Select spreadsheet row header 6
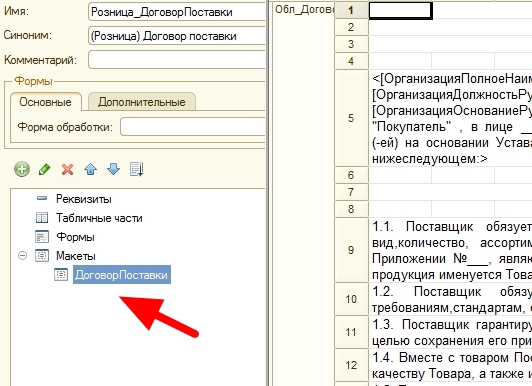Image resolution: width=532 pixels, height=386 pixels. coord(351,175)
